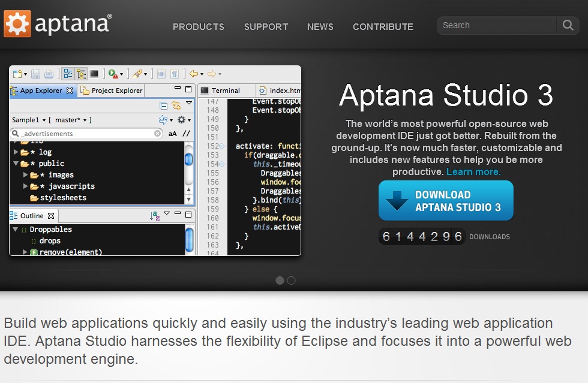Click the flashlight Search toolbar icon
Screen dimensions: 588x383
(137, 74)
